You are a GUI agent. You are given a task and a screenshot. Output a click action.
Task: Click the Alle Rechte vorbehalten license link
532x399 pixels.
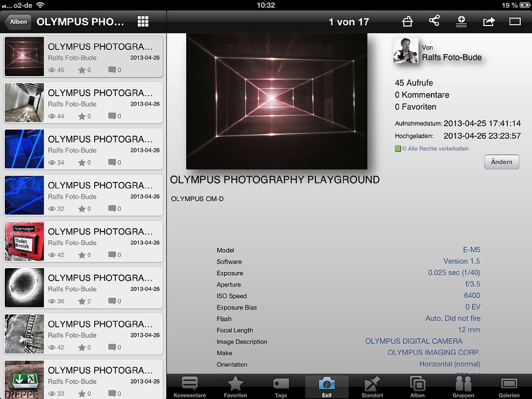click(435, 149)
